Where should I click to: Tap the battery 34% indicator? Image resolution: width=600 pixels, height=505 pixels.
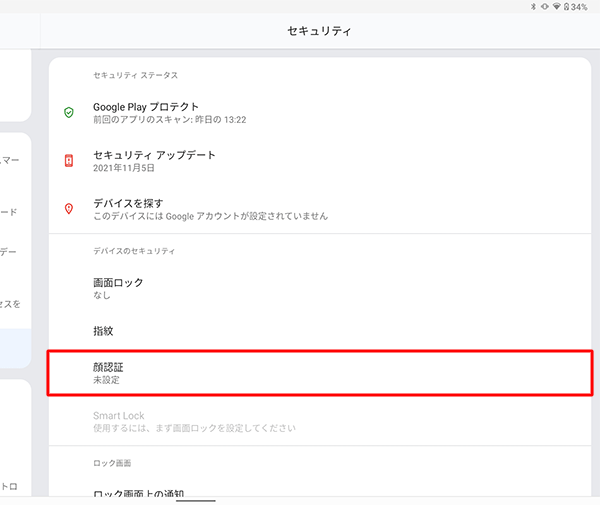[576, 7]
